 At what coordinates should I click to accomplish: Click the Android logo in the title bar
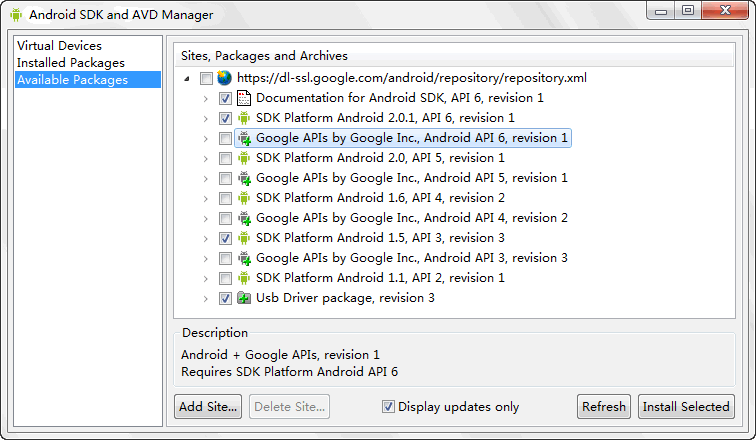16,14
